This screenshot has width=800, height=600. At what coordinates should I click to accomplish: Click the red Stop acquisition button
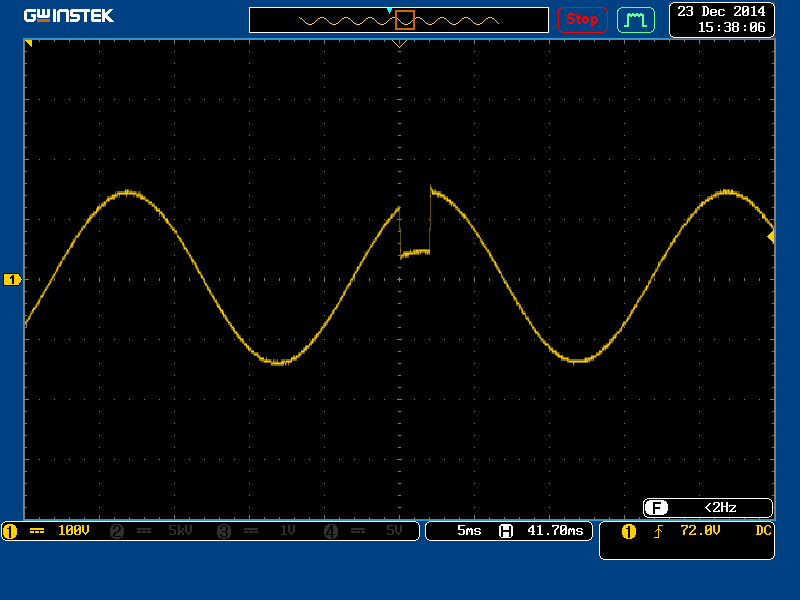point(582,19)
